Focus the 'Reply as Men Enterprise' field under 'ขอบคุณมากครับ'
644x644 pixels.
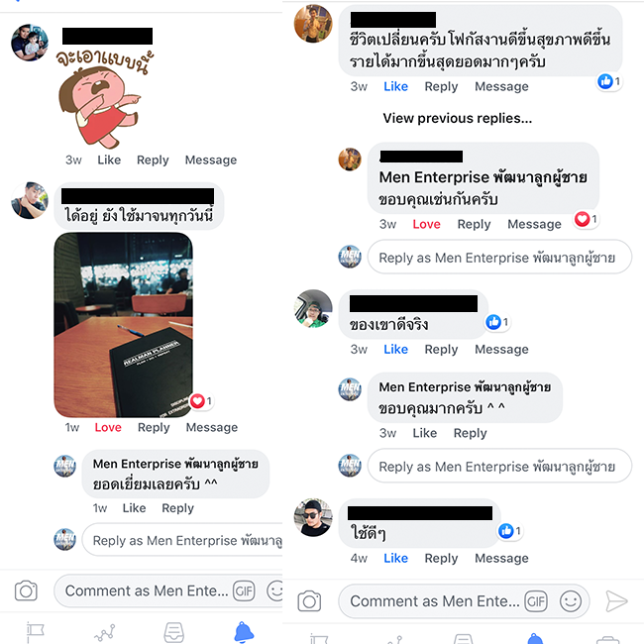click(499, 467)
